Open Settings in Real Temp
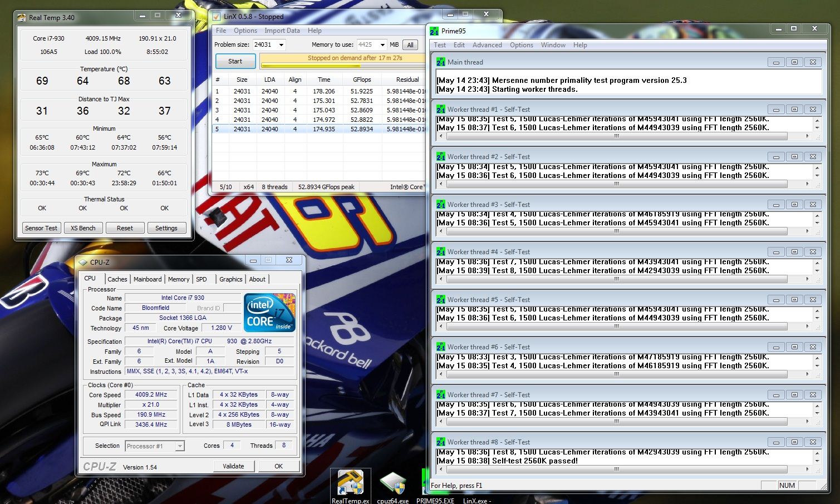 (166, 228)
